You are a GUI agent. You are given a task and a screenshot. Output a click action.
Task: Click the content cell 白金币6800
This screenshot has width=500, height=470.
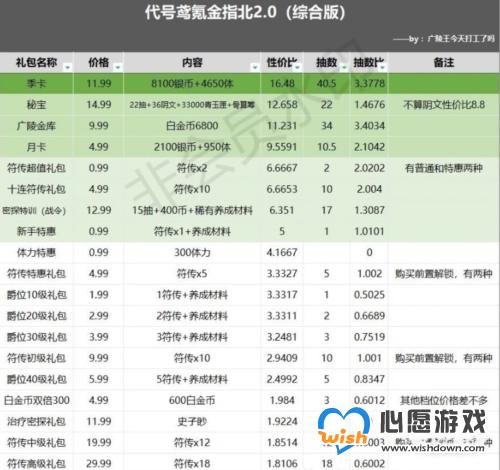tap(192, 126)
